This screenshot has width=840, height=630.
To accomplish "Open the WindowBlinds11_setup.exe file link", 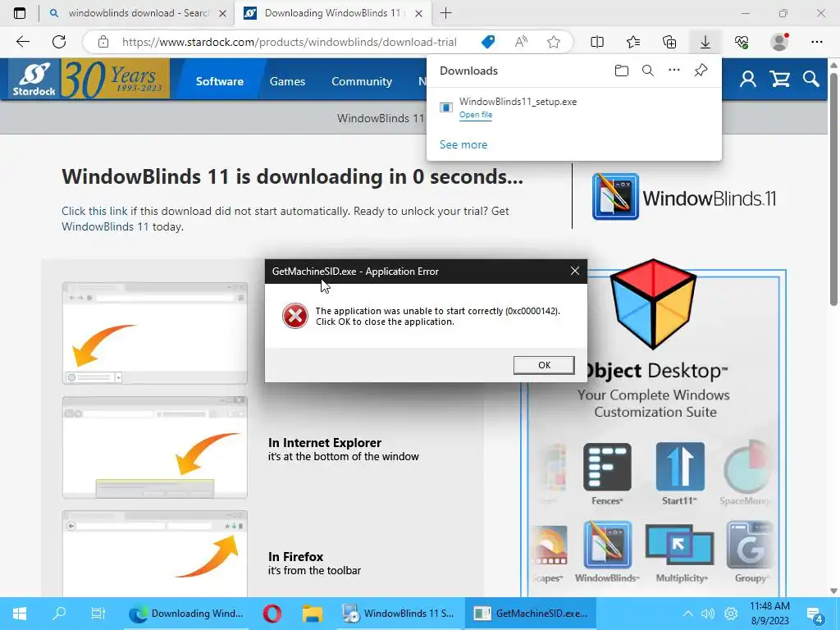I will tap(475, 115).
